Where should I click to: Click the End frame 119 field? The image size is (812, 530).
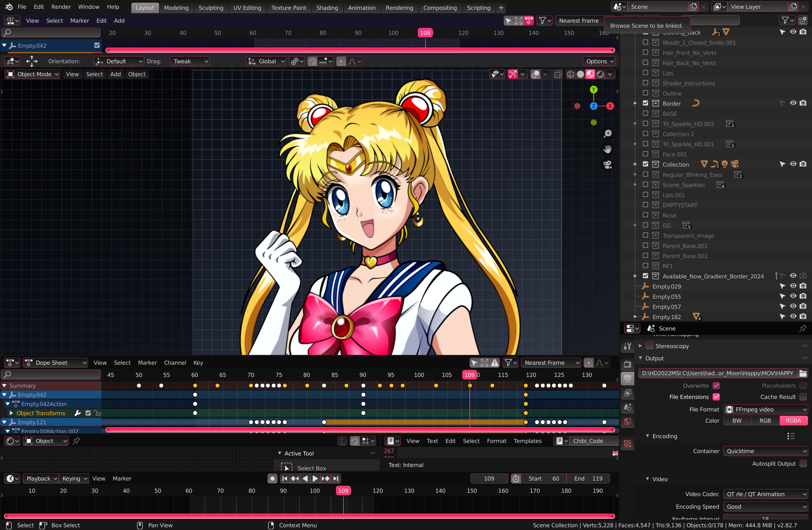coord(588,479)
